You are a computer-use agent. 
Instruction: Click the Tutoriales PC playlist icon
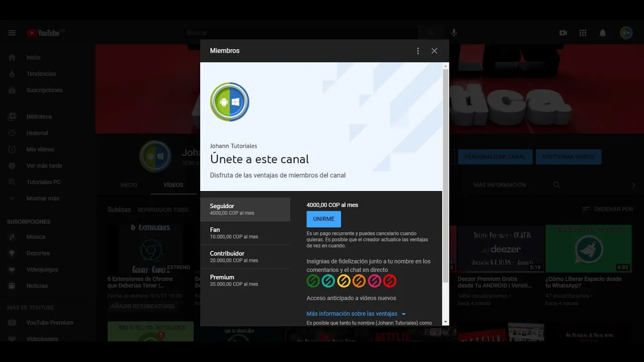pos(12,182)
